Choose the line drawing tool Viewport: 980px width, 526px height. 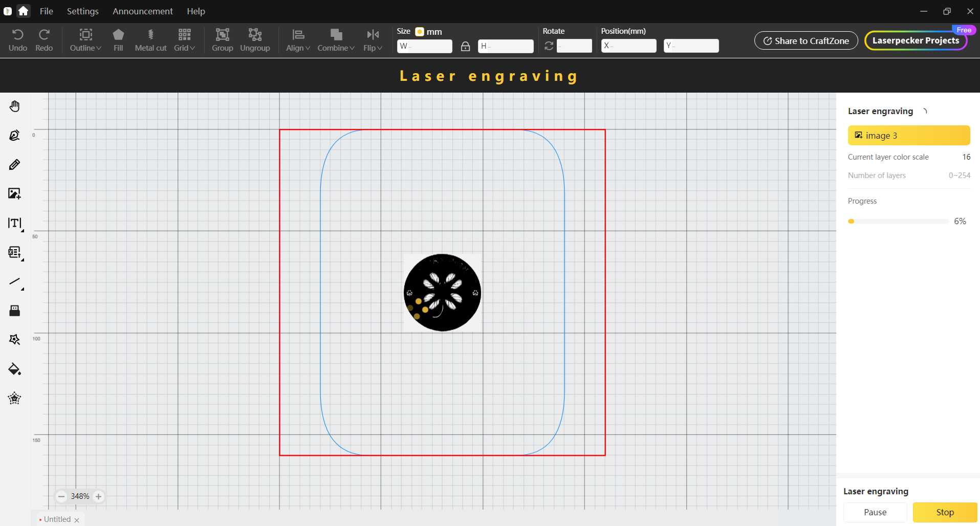14,282
